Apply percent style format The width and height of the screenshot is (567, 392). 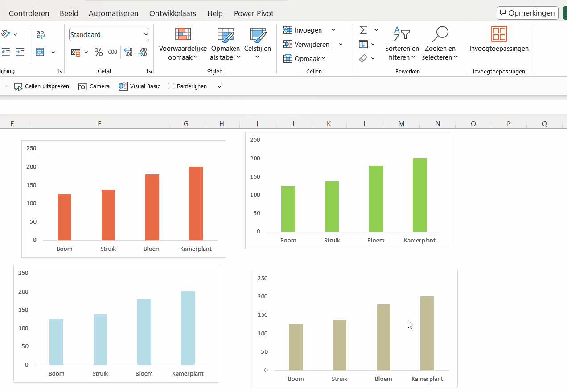99,53
